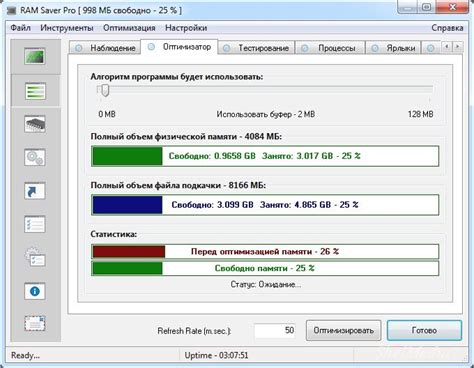The width and height of the screenshot is (474, 368).
Task: Click the Готово button
Action: point(424,331)
